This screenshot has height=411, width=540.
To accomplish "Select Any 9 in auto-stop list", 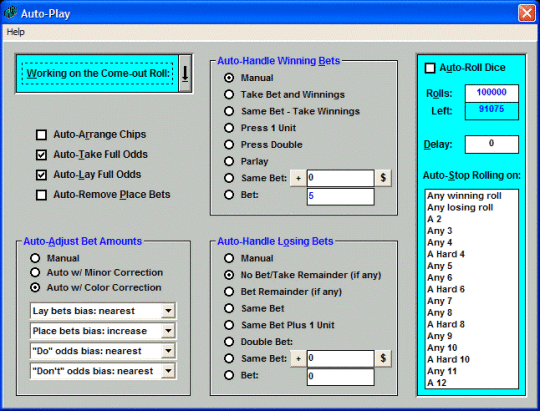I will [x=471, y=337].
